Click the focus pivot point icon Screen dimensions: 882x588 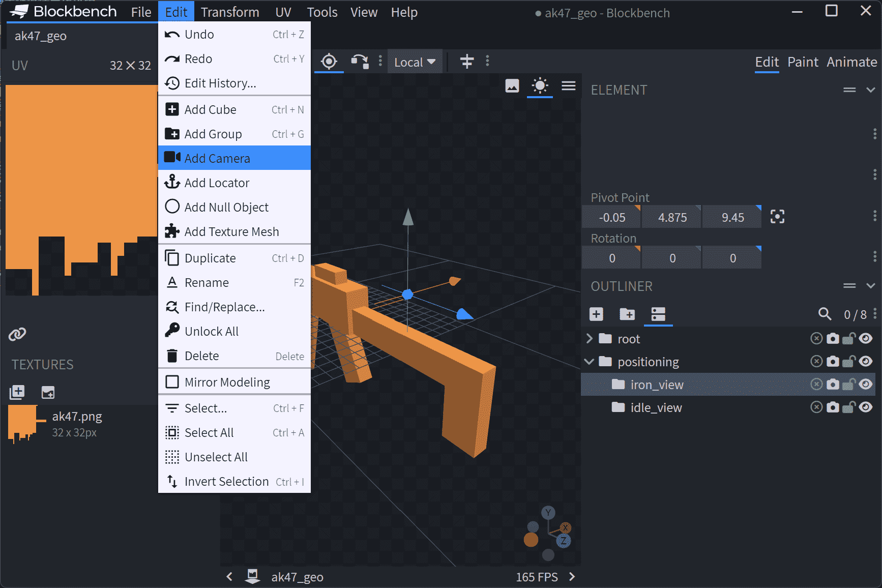pos(777,217)
